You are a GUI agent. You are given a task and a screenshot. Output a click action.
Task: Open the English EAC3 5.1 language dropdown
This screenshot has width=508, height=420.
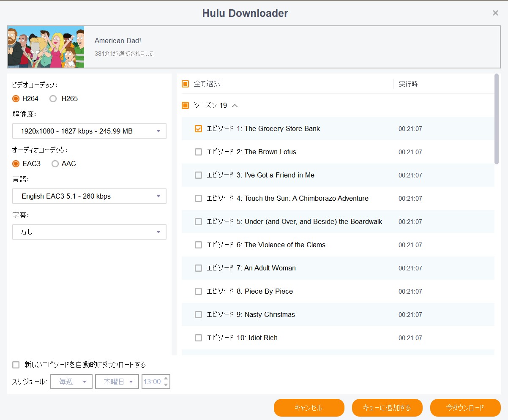coord(89,196)
